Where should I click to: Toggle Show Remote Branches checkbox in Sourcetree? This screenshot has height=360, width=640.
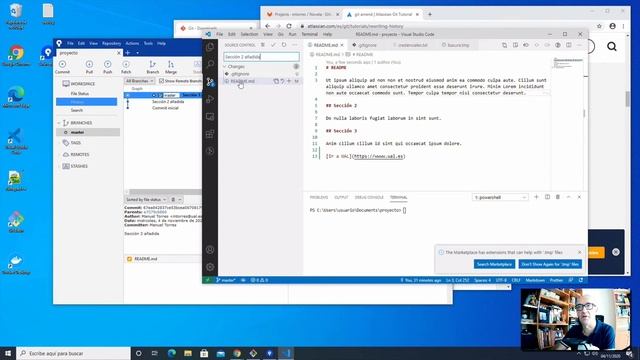pos(162,81)
